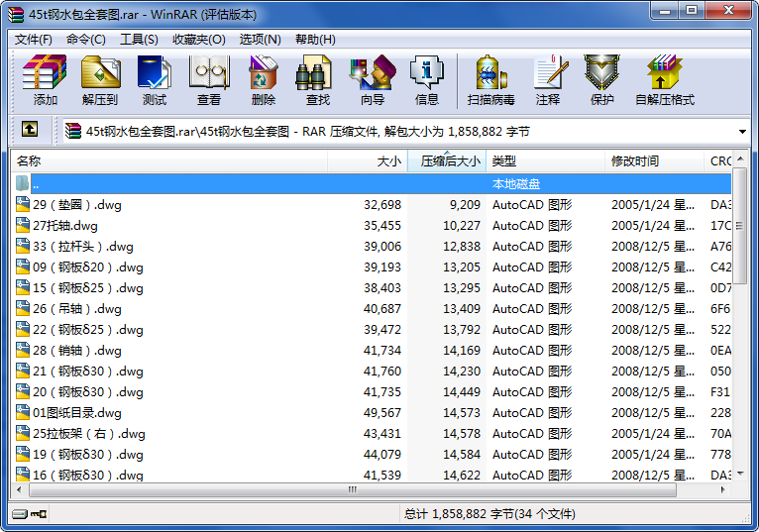
Task: Click the horizontal scrollbar thumb
Action: tap(353, 489)
